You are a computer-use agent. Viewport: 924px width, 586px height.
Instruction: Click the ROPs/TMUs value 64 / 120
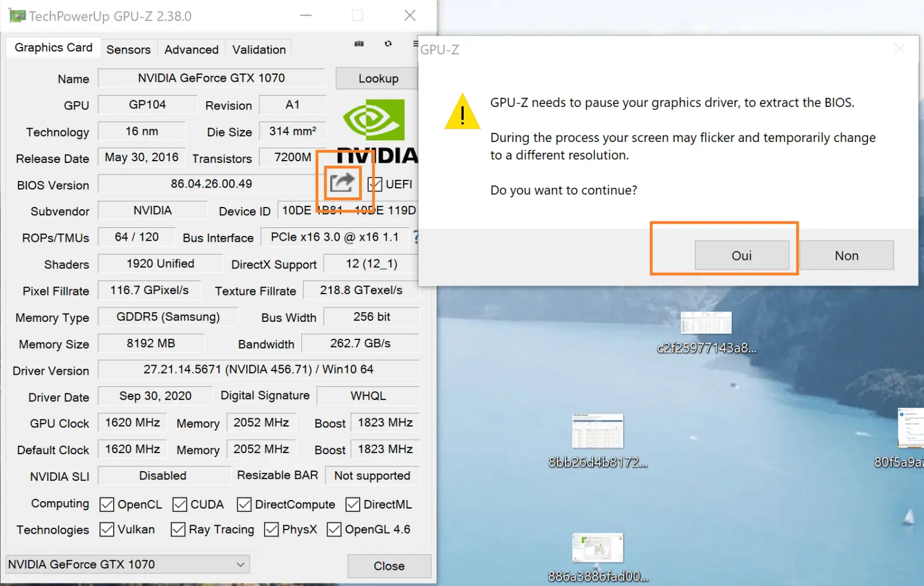tap(137, 237)
